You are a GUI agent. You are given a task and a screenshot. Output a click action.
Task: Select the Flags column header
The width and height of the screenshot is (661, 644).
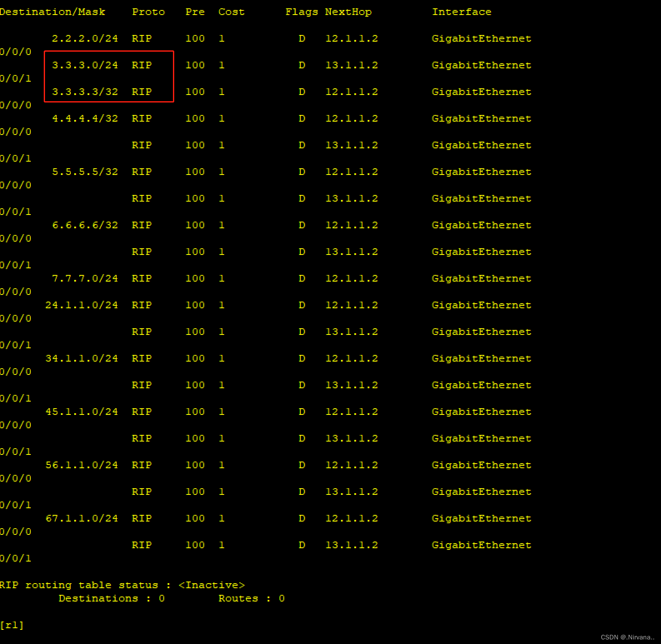[x=302, y=12]
